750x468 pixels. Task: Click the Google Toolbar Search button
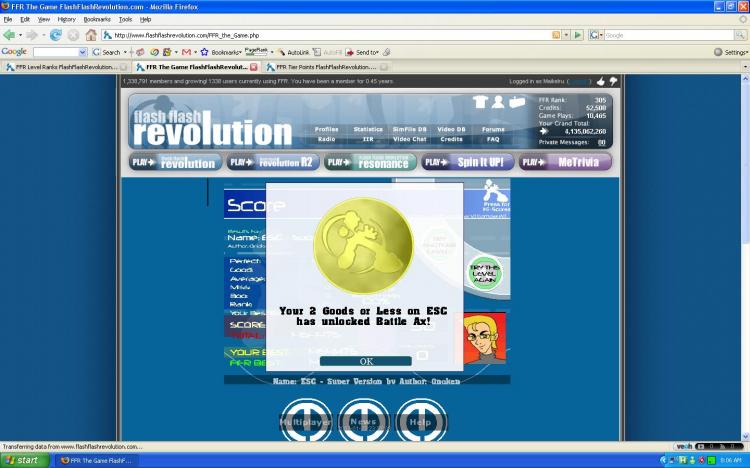click(x=107, y=52)
